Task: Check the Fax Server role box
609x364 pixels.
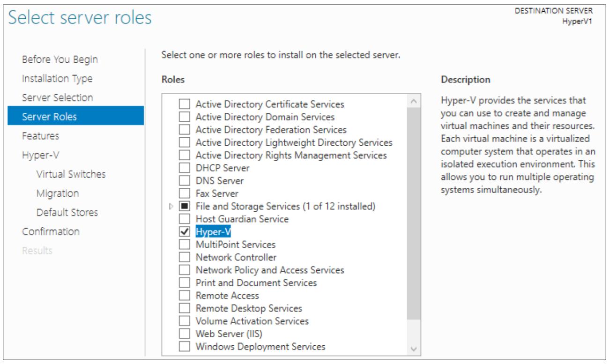Action: 185,193
